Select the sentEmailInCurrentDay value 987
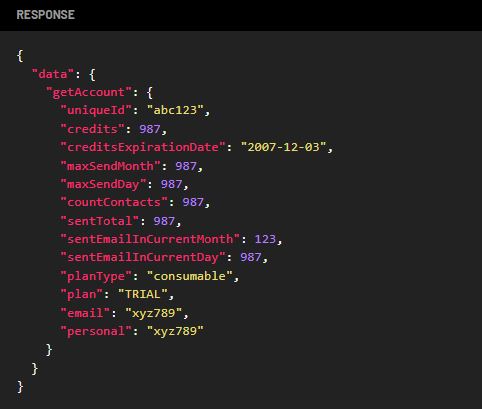The height and width of the screenshot is (409, 482). coord(251,257)
